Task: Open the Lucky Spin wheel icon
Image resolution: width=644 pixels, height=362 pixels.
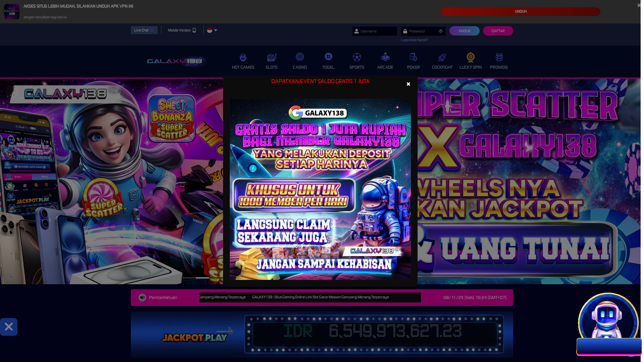Action: coord(470,57)
